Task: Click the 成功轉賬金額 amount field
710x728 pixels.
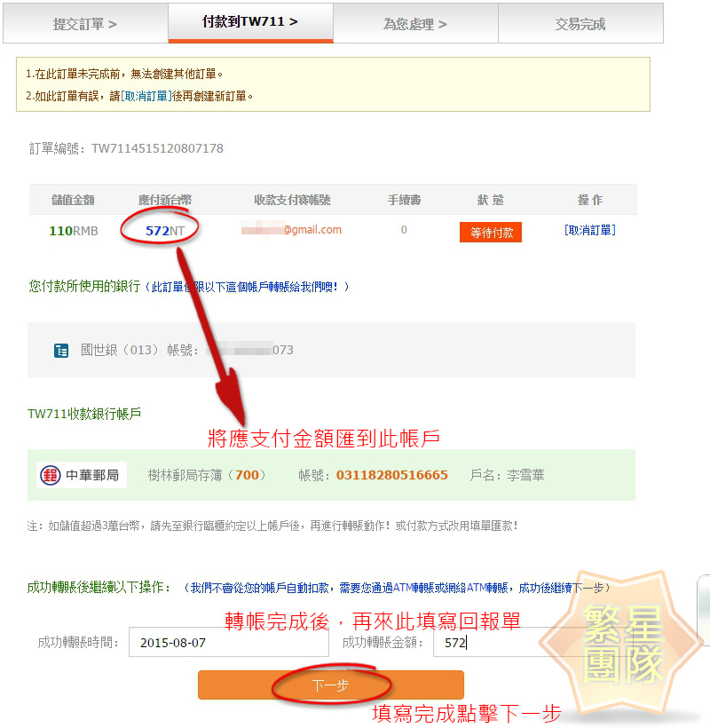Action: tap(506, 642)
